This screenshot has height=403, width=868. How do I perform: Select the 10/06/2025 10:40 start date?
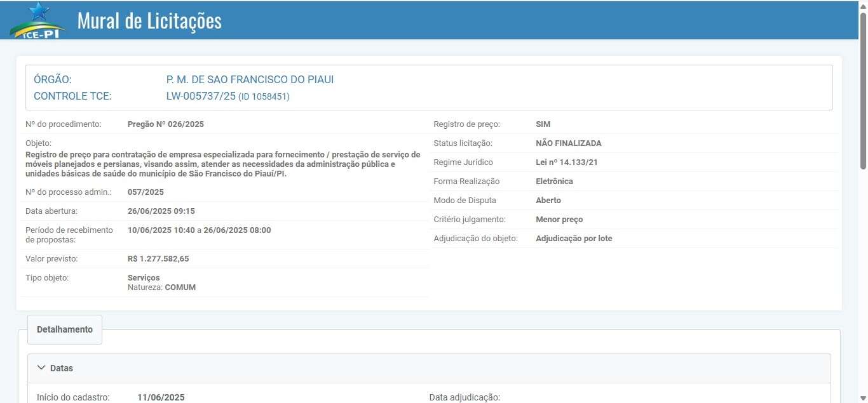coord(161,230)
